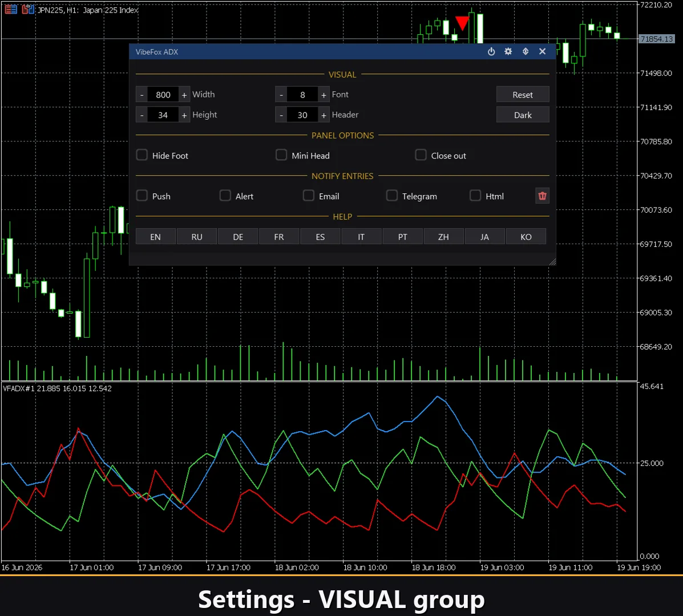Click the current price label 71854.13

click(657, 39)
